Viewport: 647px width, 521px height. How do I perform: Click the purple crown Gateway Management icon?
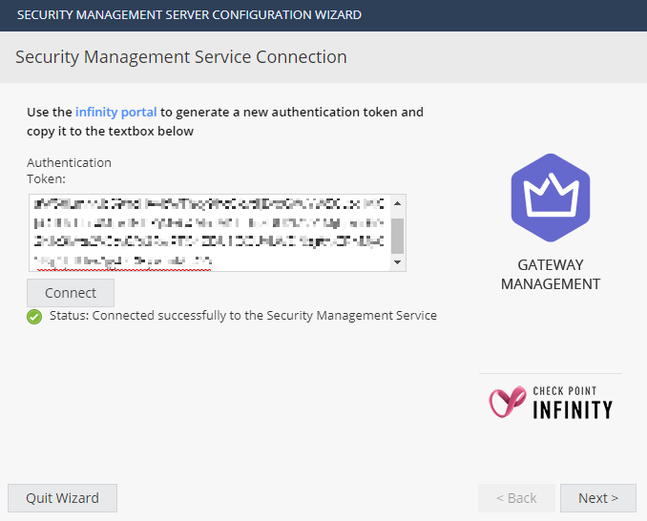coord(550,199)
